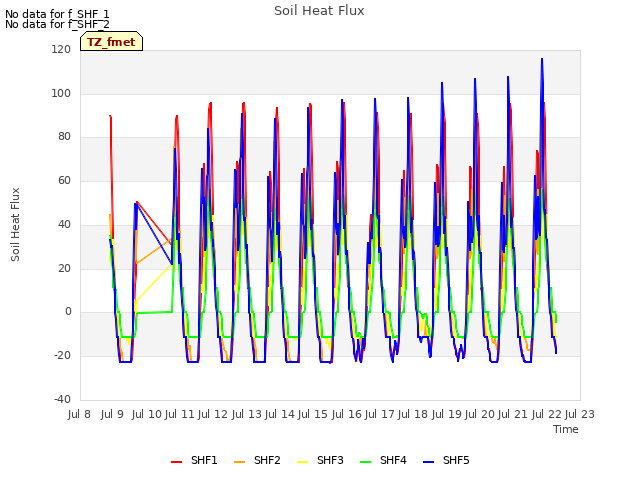Click the Jul 21 x-axis tick label
The height and width of the screenshot is (480, 640).
tap(513, 414)
